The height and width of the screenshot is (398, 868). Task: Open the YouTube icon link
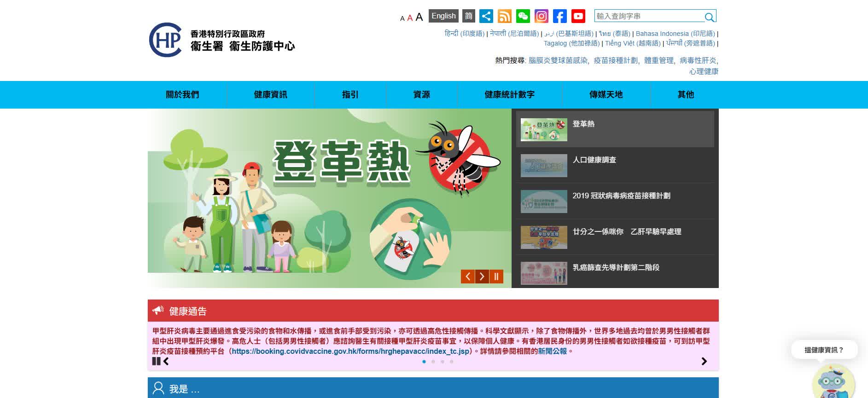pyautogui.click(x=578, y=16)
